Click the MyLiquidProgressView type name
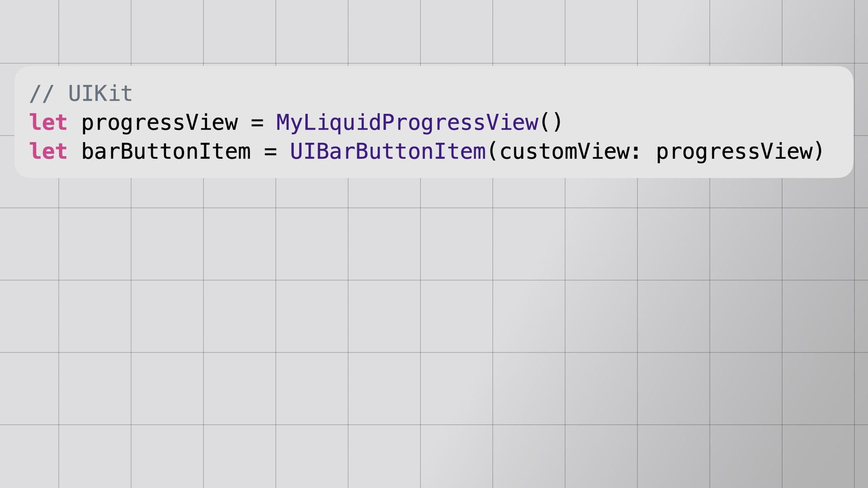This screenshot has height=488, width=868. (407, 123)
